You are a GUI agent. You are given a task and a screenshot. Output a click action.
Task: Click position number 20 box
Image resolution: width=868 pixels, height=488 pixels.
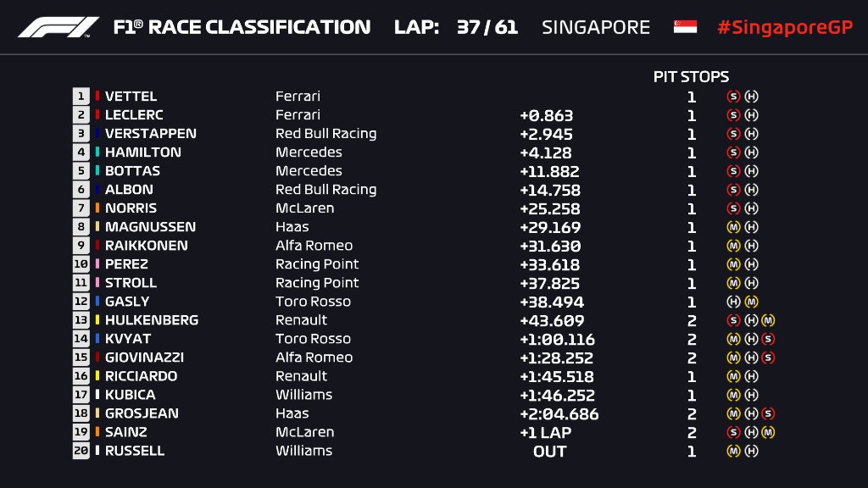pyautogui.click(x=81, y=451)
